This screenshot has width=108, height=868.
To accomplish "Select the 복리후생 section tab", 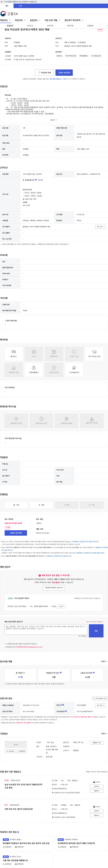I will pyautogui.click(x=70, y=26).
